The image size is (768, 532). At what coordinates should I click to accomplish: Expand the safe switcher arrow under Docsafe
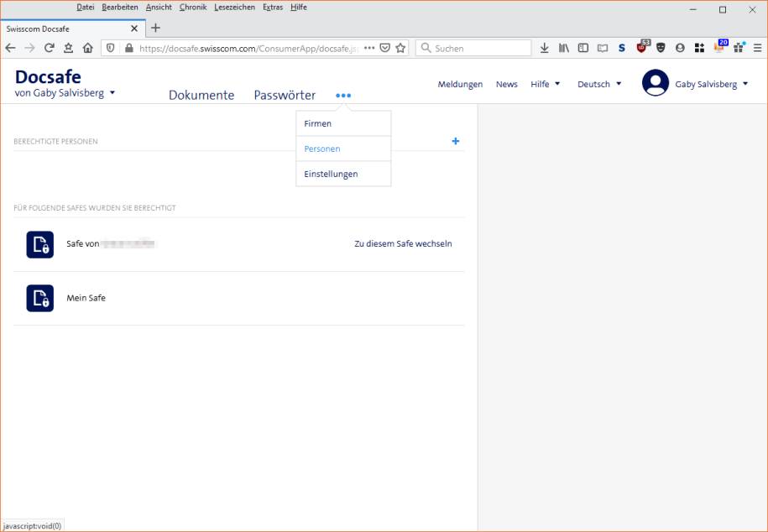(x=112, y=92)
